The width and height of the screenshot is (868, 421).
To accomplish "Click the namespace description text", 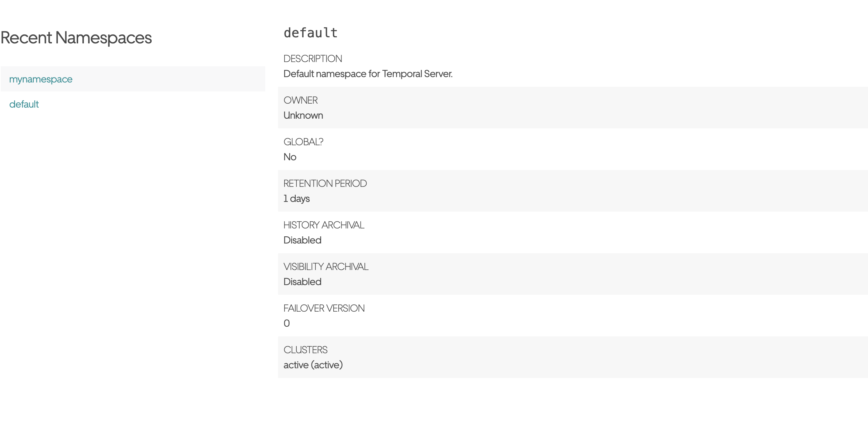I will point(368,74).
